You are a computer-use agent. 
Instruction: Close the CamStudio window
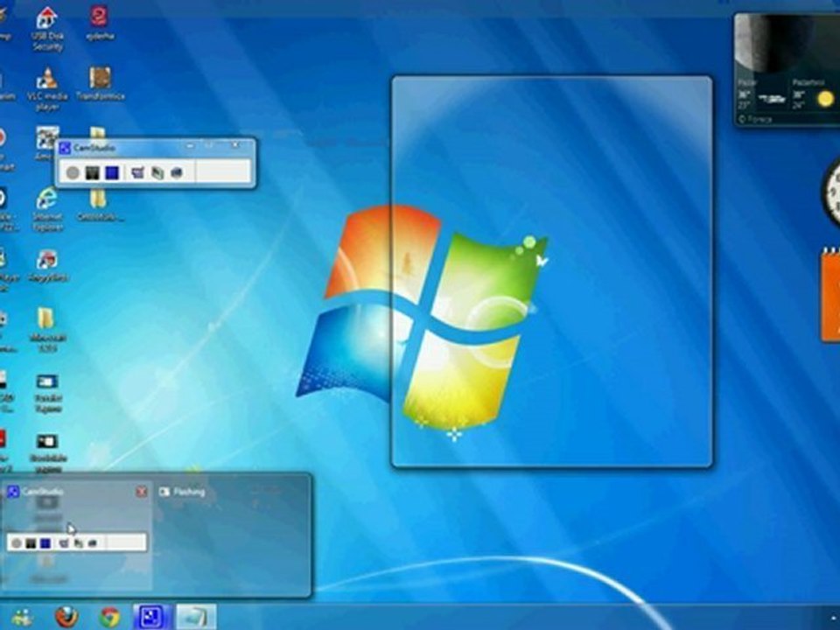[235, 146]
